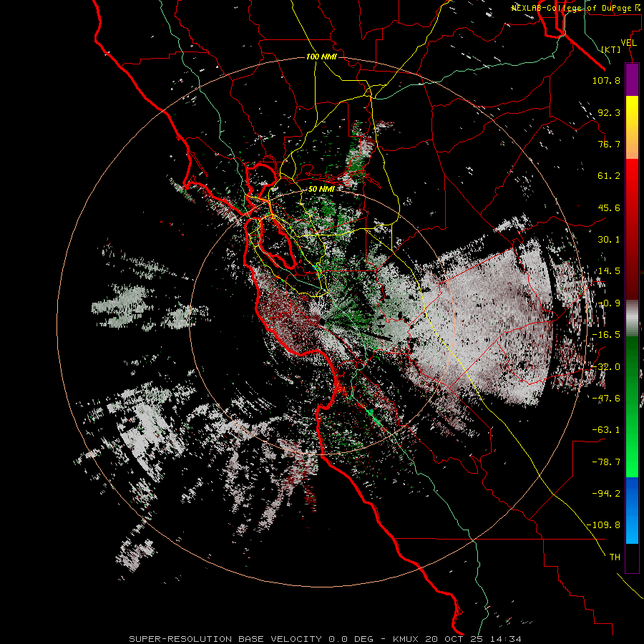Click the [KT] units label

[611, 49]
